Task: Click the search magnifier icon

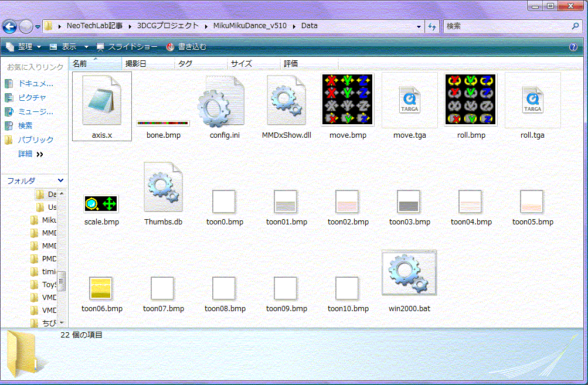Action: point(576,26)
